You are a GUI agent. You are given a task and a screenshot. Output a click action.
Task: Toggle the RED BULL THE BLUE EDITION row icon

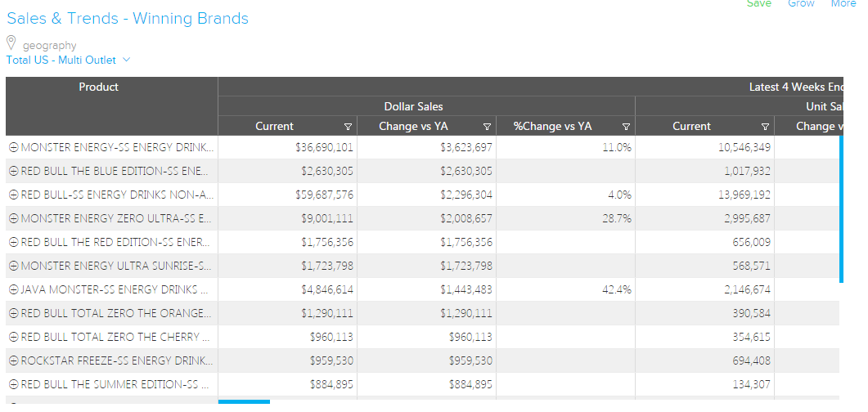[13, 171]
